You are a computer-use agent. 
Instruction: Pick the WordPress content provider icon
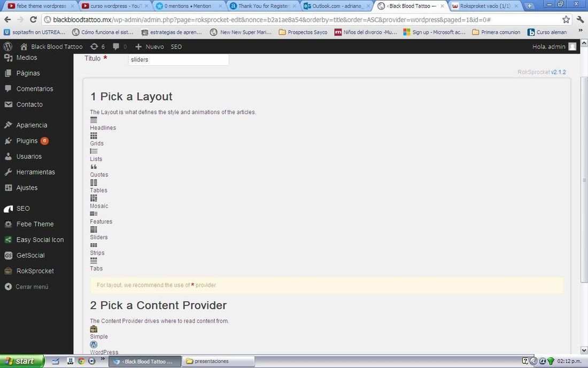coord(94,344)
